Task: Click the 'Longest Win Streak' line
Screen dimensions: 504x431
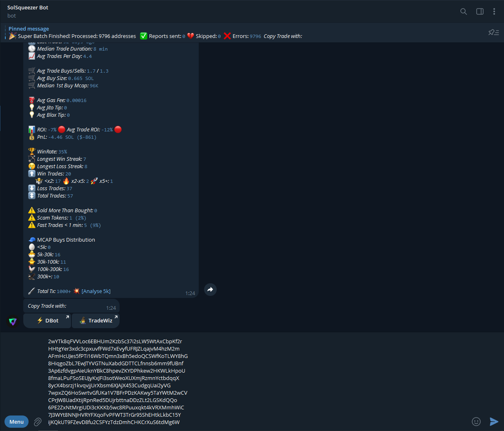Action: coord(57,159)
